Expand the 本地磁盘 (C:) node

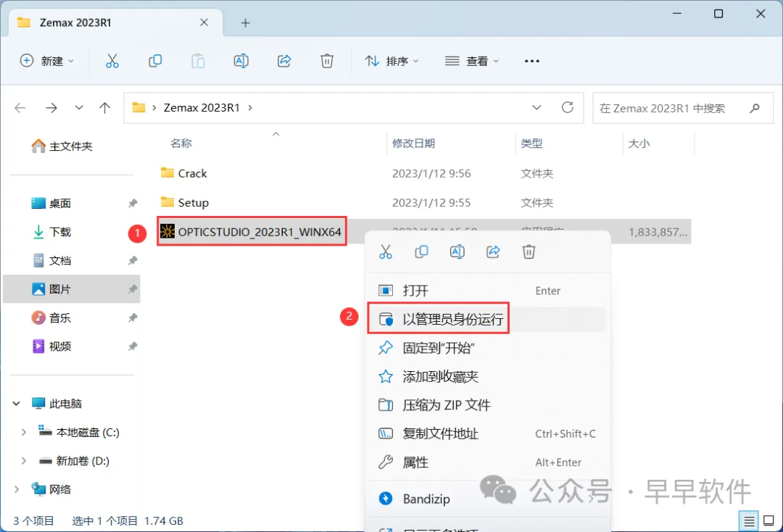coord(23,432)
